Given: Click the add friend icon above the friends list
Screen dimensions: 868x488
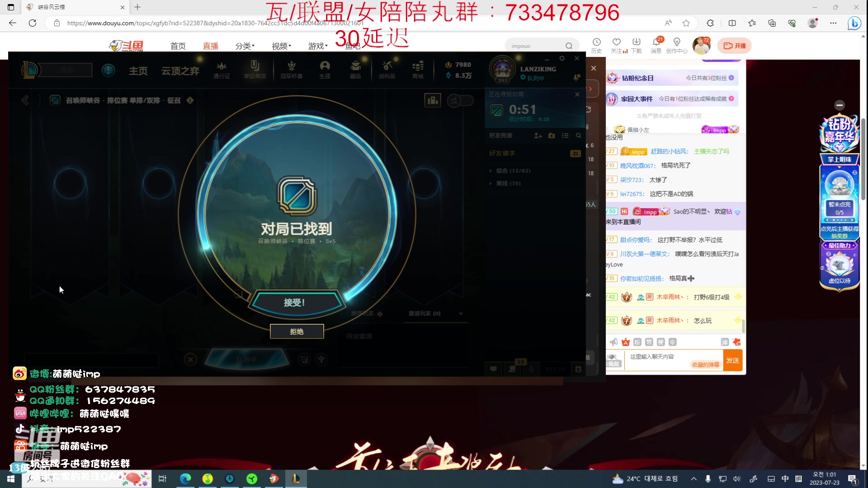Looking at the screenshot, I should pyautogui.click(x=538, y=136).
